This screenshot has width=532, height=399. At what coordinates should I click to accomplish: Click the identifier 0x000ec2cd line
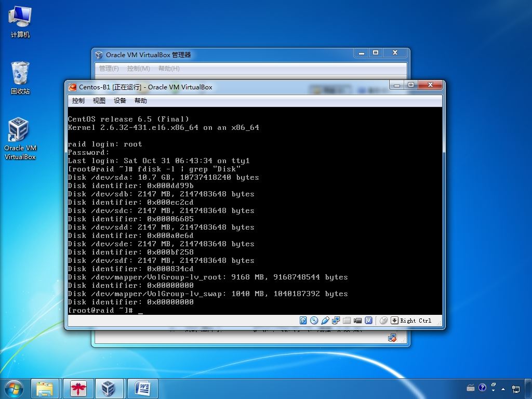click(130, 202)
